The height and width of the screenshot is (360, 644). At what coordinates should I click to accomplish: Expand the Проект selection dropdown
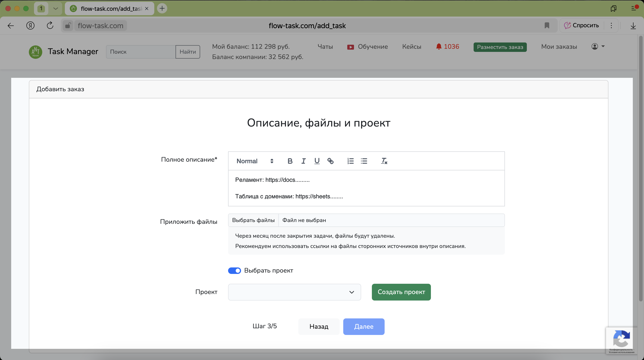294,292
